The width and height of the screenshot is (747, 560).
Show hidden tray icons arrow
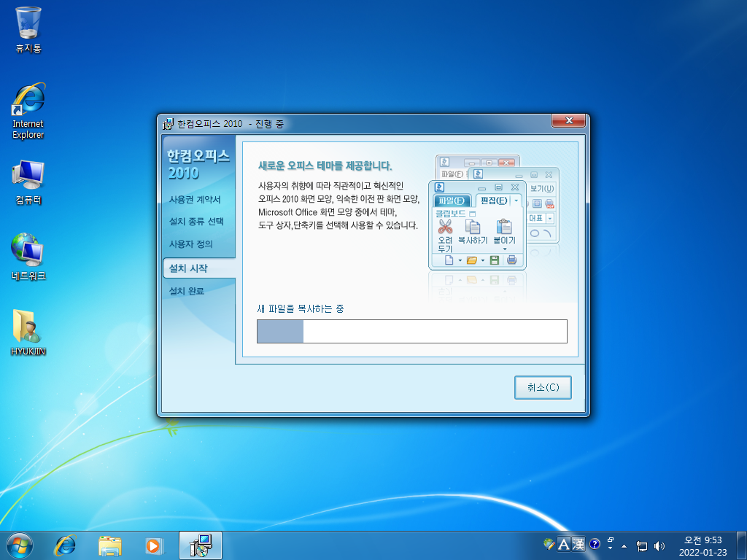(x=624, y=545)
